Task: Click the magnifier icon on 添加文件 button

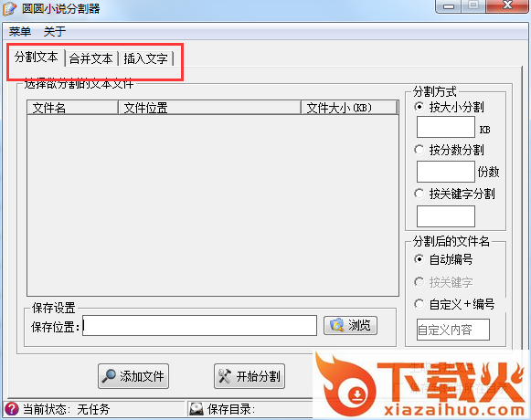Action: click(109, 376)
